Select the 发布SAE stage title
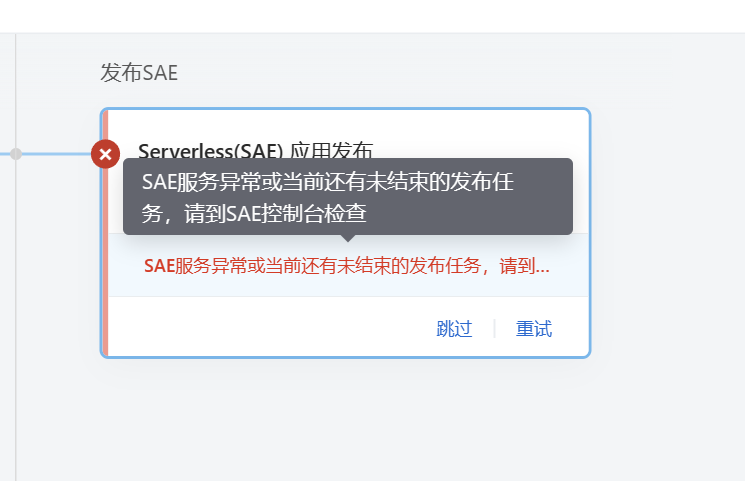Viewport: 745px width, 481px height. tap(139, 73)
